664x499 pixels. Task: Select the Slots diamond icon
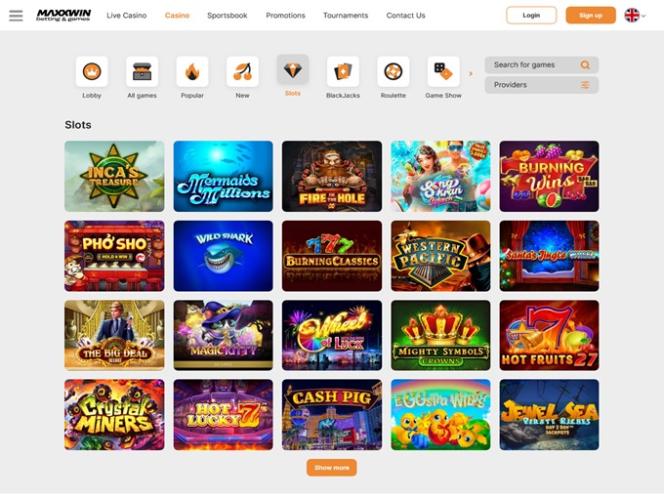293,70
